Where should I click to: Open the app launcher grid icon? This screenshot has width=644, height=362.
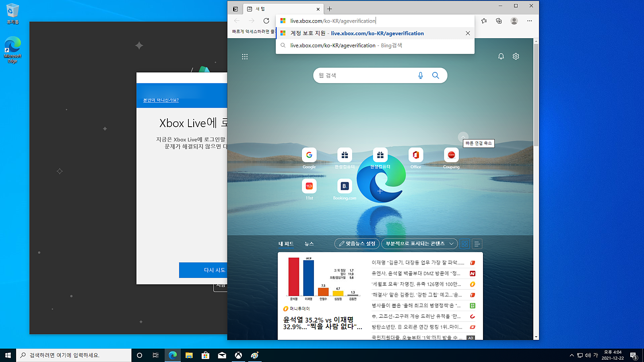pos(245,57)
